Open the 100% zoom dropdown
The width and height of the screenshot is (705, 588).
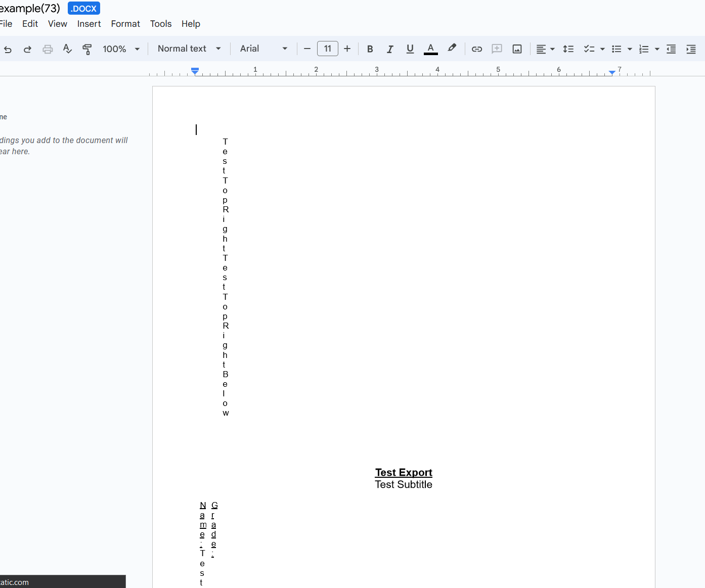121,49
